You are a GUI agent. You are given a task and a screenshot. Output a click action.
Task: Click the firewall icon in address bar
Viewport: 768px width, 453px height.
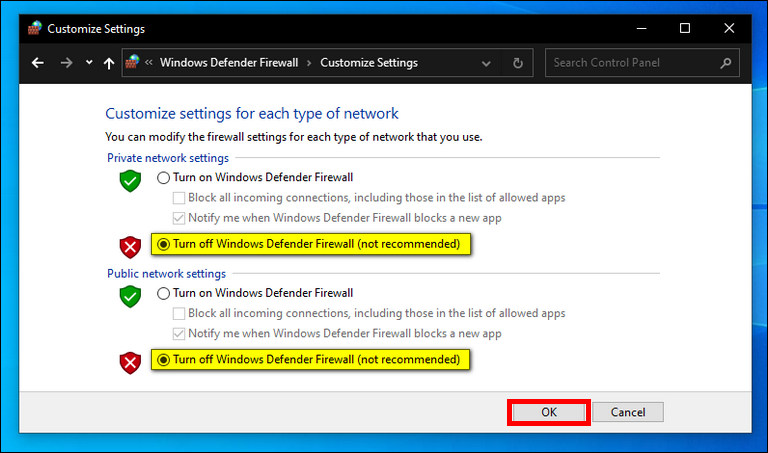click(132, 62)
